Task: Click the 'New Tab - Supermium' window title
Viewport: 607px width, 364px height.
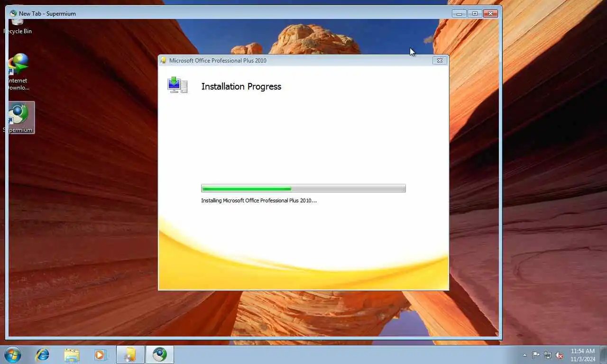Action: point(47,14)
